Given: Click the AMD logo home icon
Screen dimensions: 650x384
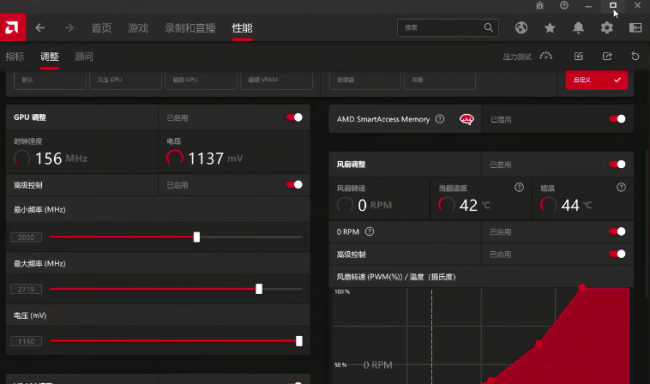Looking at the screenshot, I should [12, 27].
